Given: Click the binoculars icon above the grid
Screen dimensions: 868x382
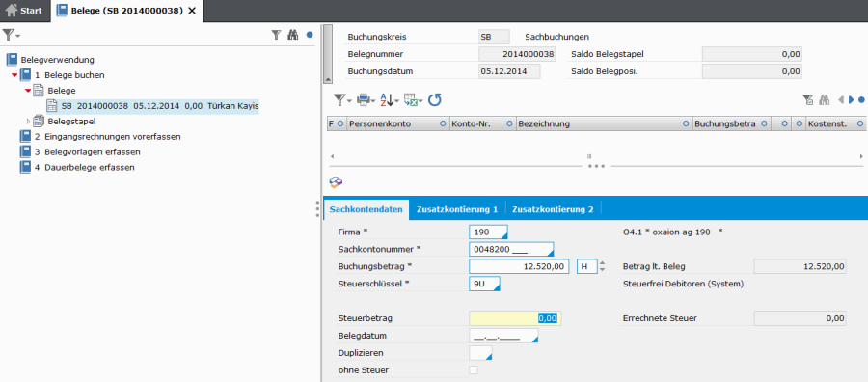Looking at the screenshot, I should click(x=825, y=100).
